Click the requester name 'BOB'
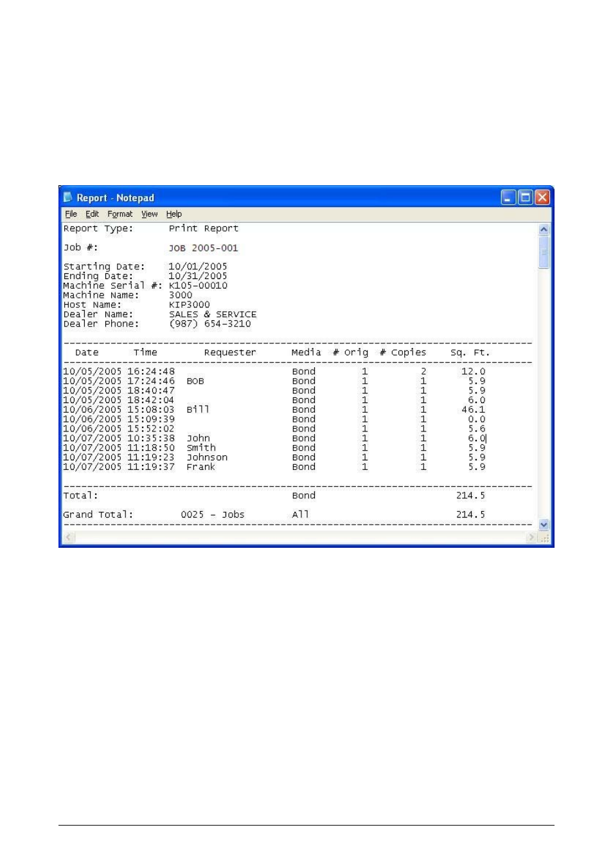 (195, 381)
